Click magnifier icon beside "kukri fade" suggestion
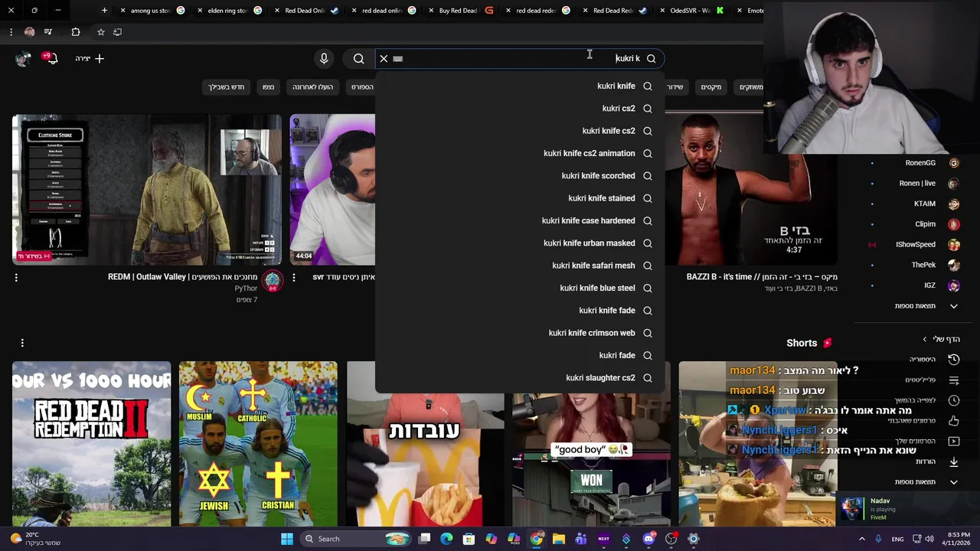The width and height of the screenshot is (980, 551). pos(648,355)
